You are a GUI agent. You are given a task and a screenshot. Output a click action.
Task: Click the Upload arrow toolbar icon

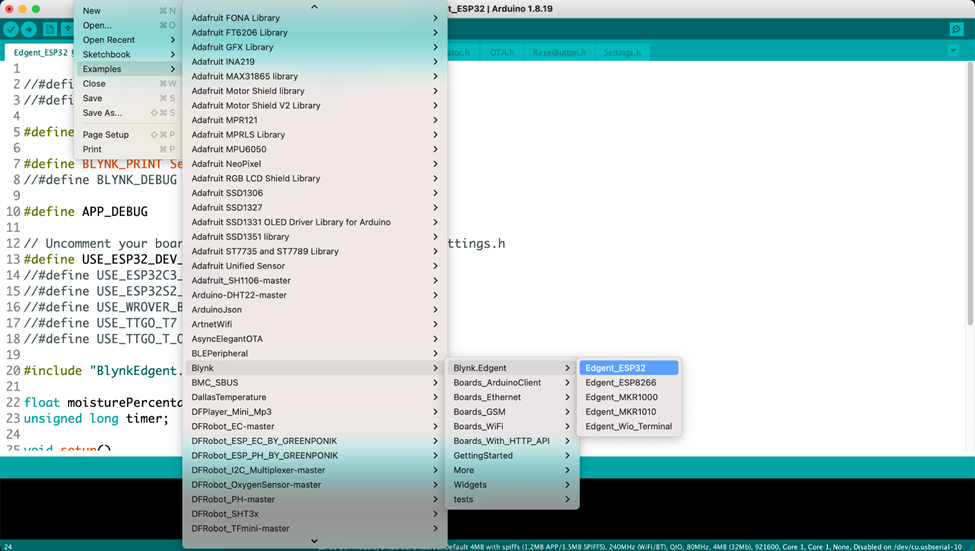pos(29,29)
